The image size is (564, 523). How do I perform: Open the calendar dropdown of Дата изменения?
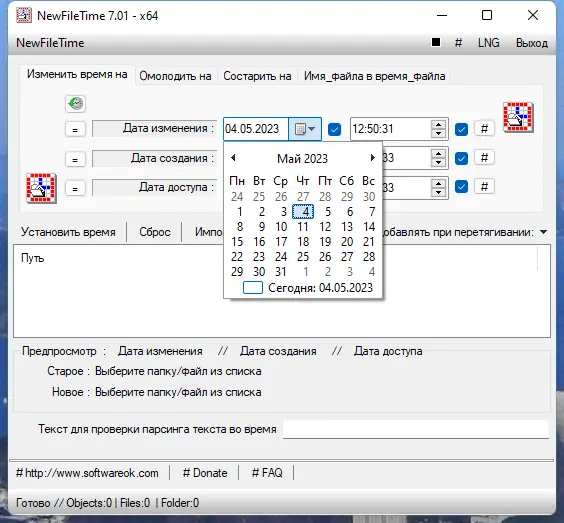[305, 129]
